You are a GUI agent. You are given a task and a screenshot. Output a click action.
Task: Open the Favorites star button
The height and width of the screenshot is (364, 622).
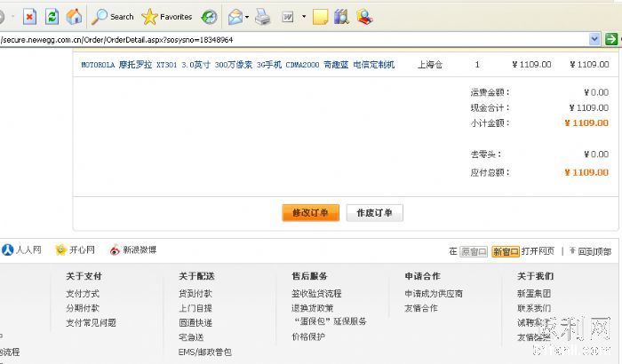167,16
